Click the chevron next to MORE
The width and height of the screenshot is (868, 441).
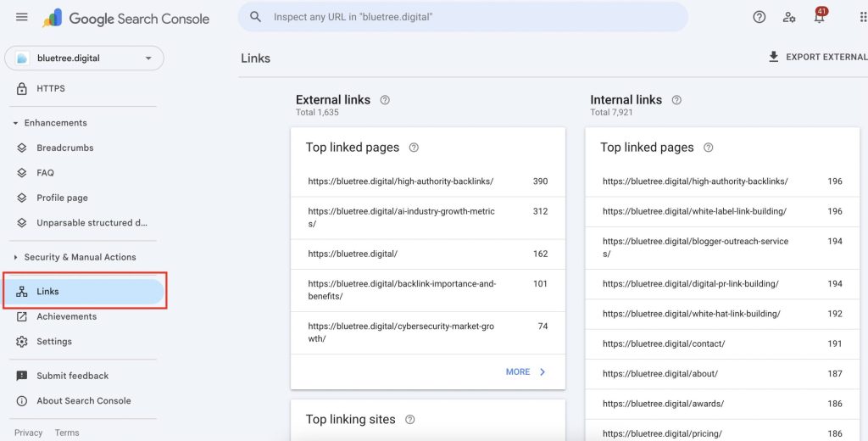[x=542, y=371]
